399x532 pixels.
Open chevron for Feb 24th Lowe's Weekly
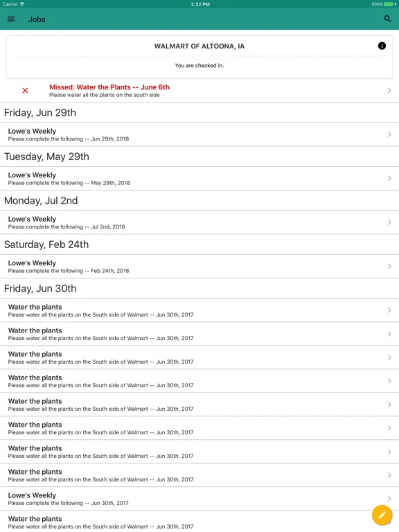[x=389, y=267]
